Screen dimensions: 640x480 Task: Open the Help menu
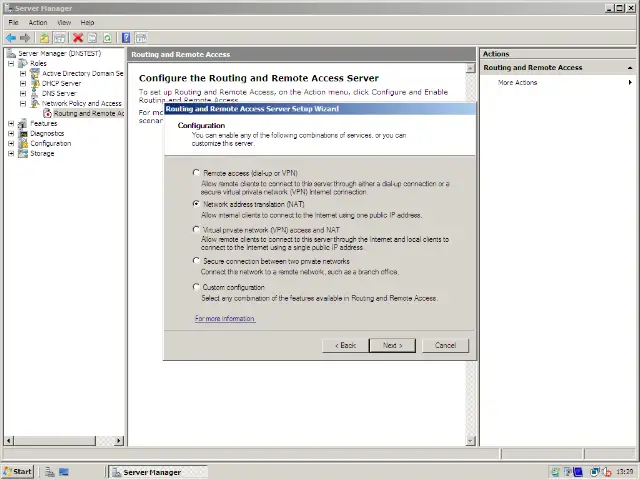[87, 22]
